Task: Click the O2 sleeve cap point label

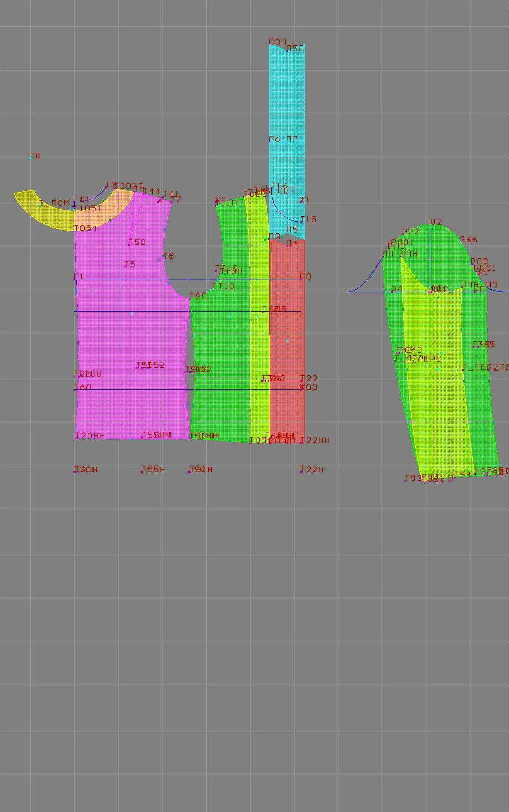Action: (436, 222)
